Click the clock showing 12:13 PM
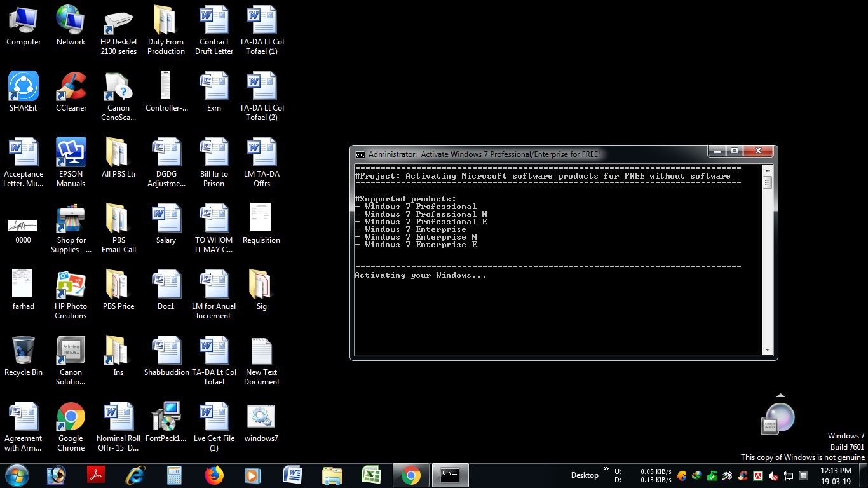 (x=836, y=475)
